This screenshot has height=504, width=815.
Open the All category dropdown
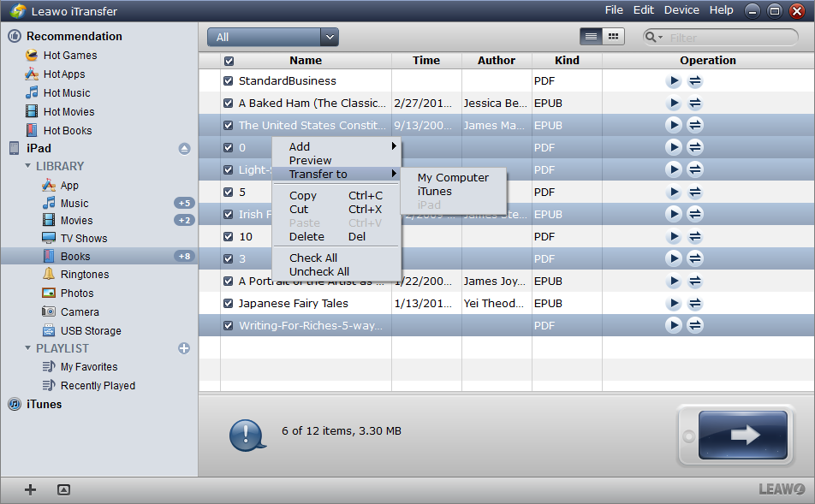273,37
